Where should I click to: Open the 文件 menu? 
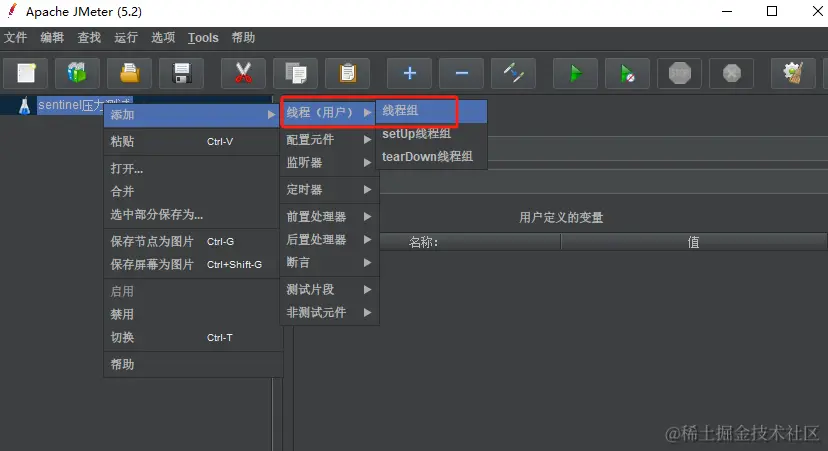(x=15, y=37)
